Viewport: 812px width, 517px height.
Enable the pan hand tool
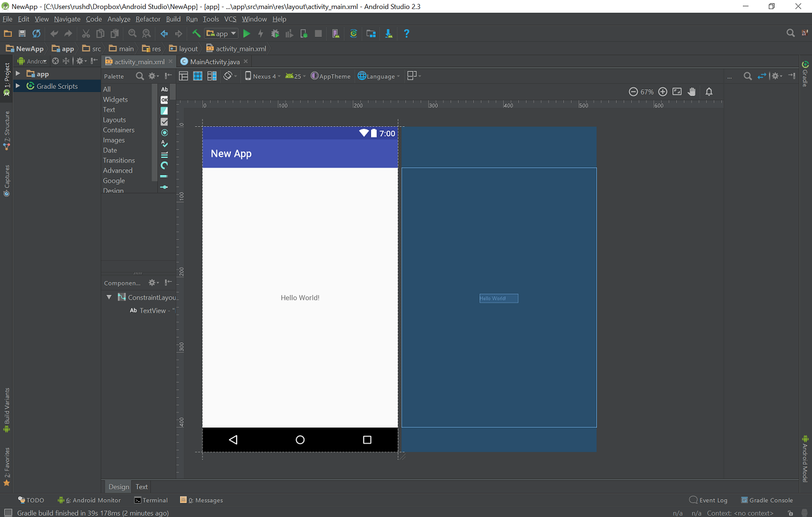692,92
